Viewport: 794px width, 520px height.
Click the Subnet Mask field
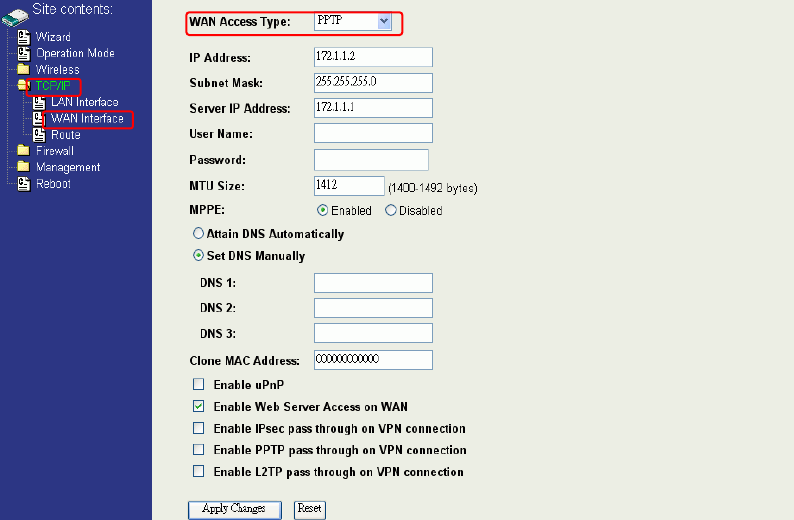click(373, 83)
